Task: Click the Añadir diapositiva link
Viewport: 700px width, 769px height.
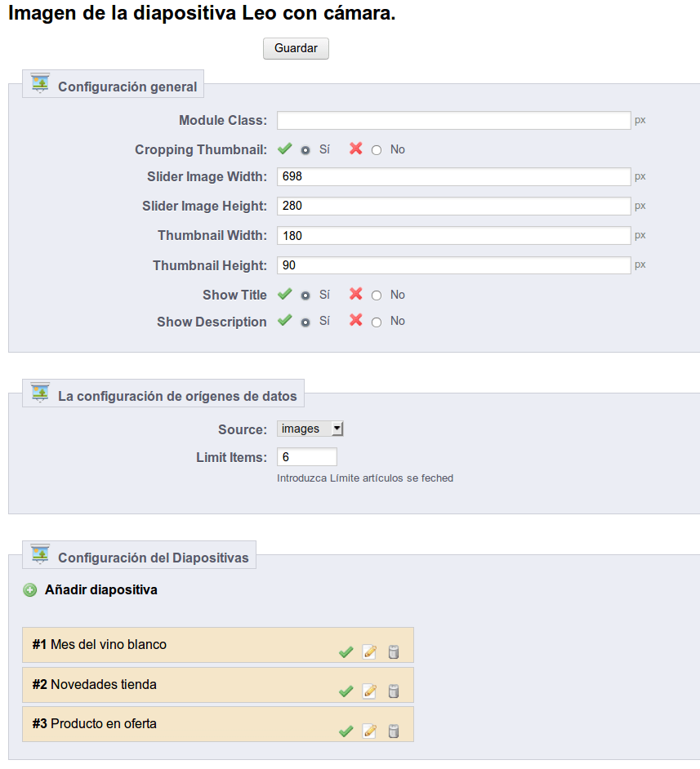Action: [101, 589]
